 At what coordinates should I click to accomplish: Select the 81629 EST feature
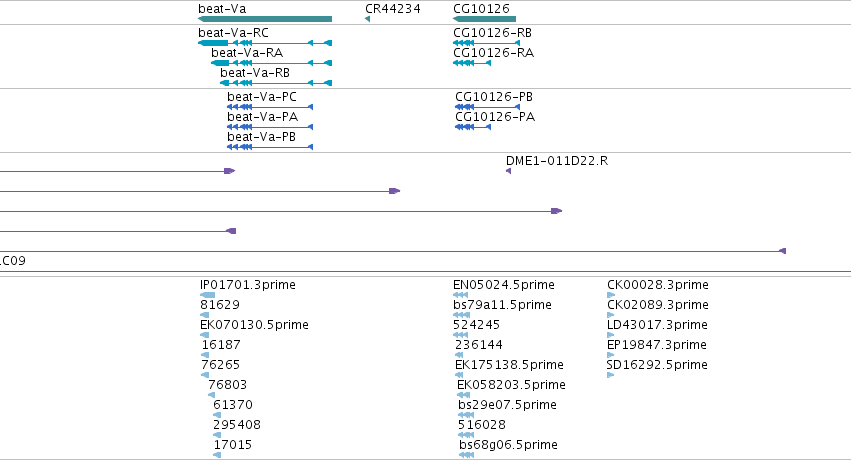pos(205,315)
